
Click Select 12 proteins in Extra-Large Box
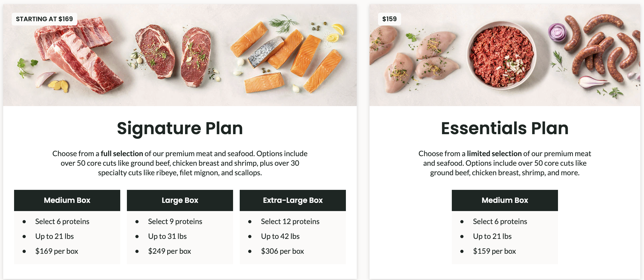click(x=290, y=221)
